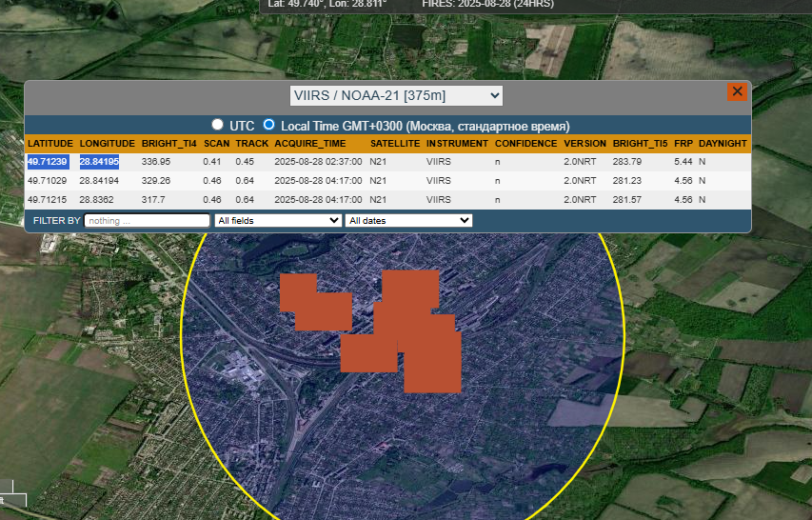Select the UTC time radio button

(217, 125)
